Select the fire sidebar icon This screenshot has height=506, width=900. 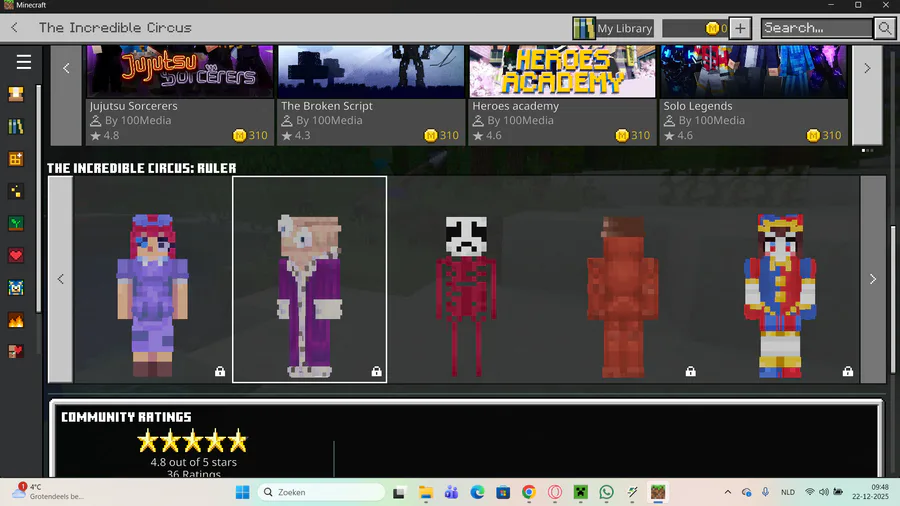click(x=16, y=320)
